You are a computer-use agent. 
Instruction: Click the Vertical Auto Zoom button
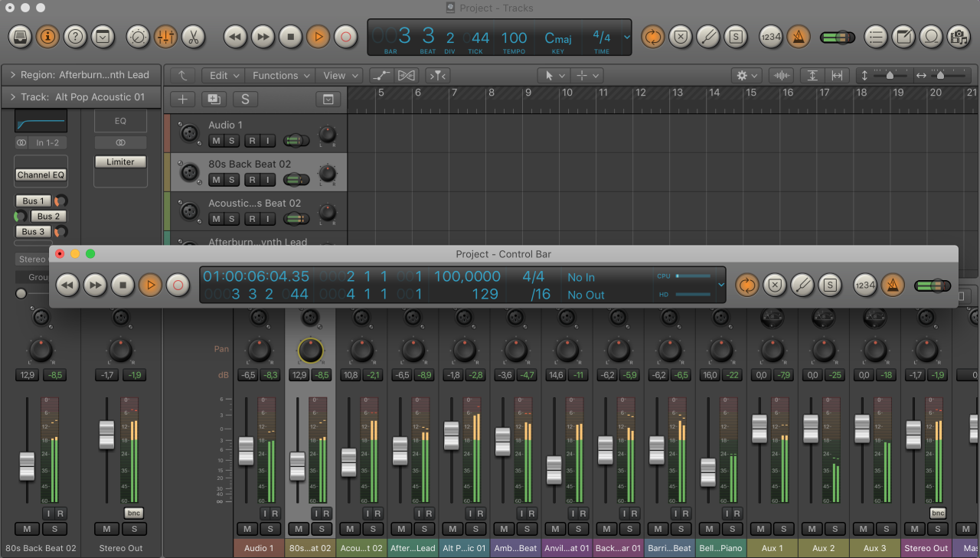(x=812, y=75)
